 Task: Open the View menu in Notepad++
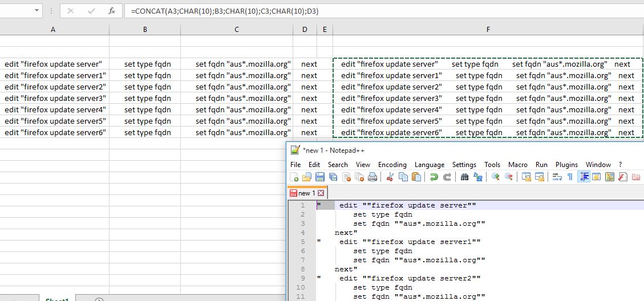pos(363,165)
